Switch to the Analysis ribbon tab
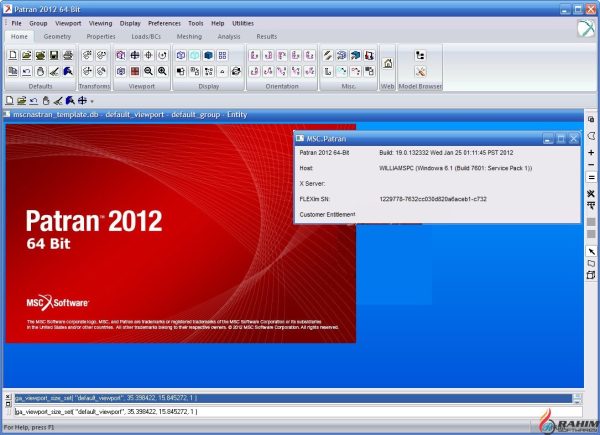600x435 pixels. pos(229,37)
